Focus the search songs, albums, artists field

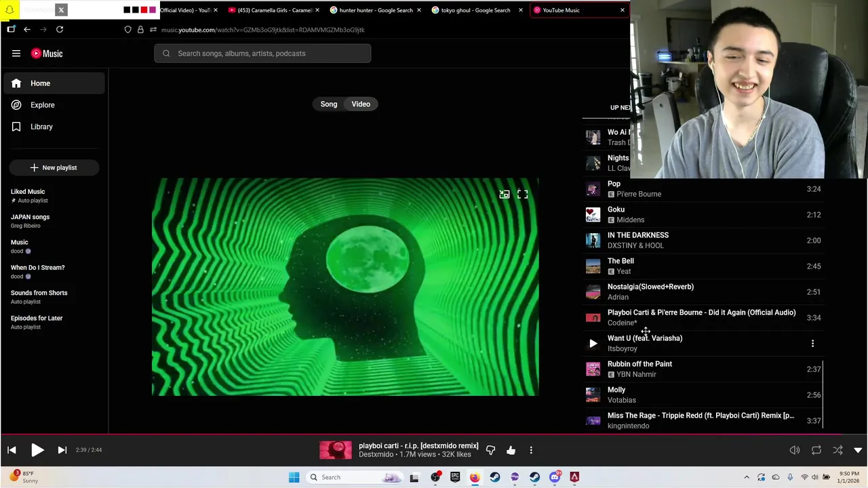tap(262, 54)
